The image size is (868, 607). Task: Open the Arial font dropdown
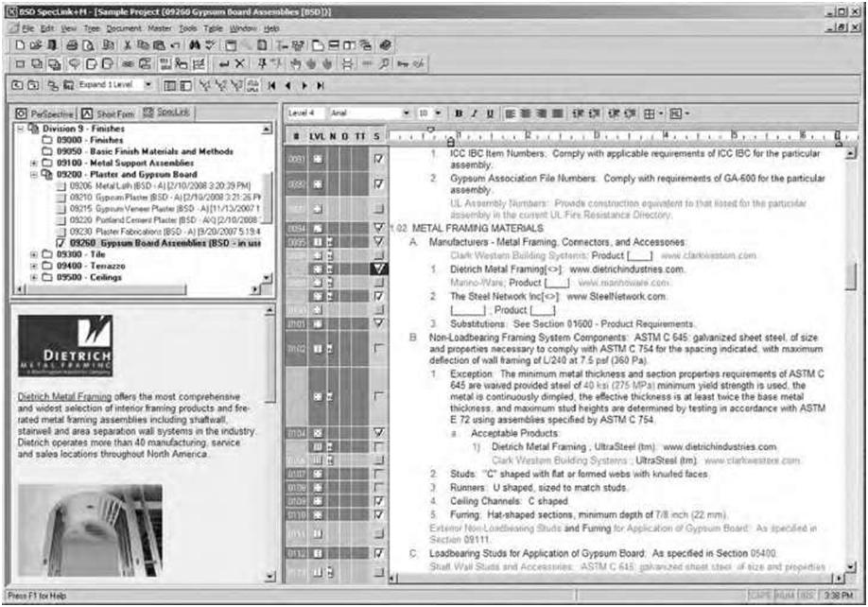[x=407, y=113]
